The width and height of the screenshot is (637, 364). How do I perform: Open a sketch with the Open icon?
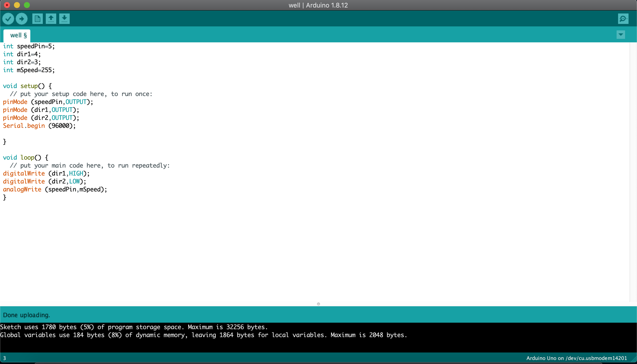point(51,19)
